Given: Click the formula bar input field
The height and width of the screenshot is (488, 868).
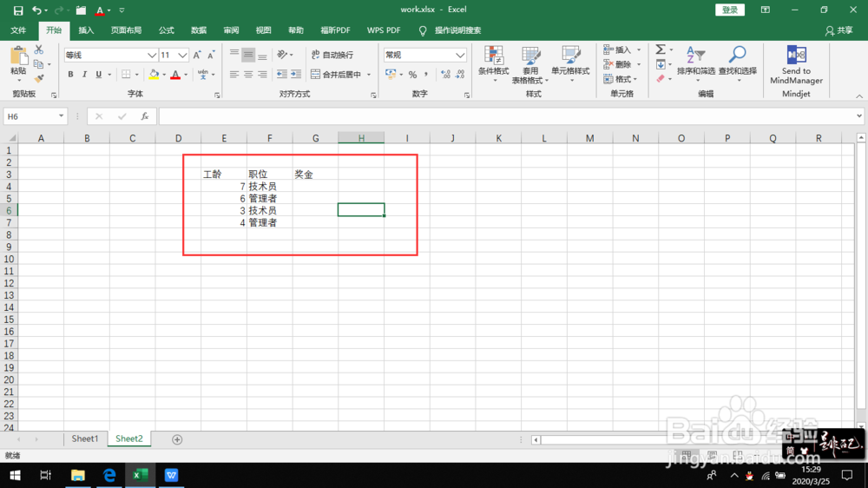Looking at the screenshot, I should click(507, 116).
